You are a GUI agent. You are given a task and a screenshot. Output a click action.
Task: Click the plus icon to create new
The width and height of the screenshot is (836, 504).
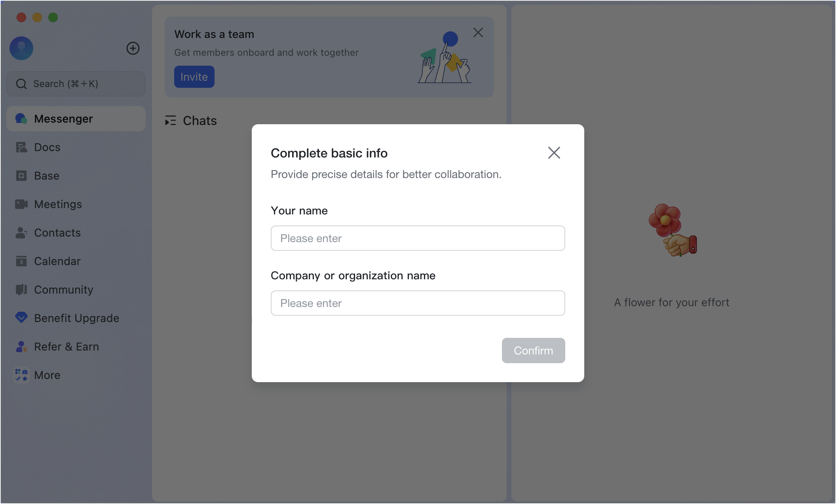click(x=133, y=48)
